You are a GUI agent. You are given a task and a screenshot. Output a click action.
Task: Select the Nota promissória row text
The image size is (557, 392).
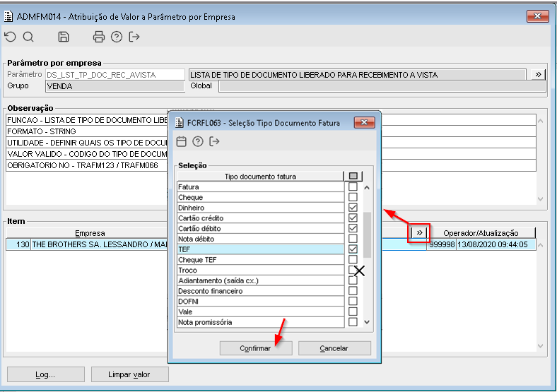click(x=205, y=322)
